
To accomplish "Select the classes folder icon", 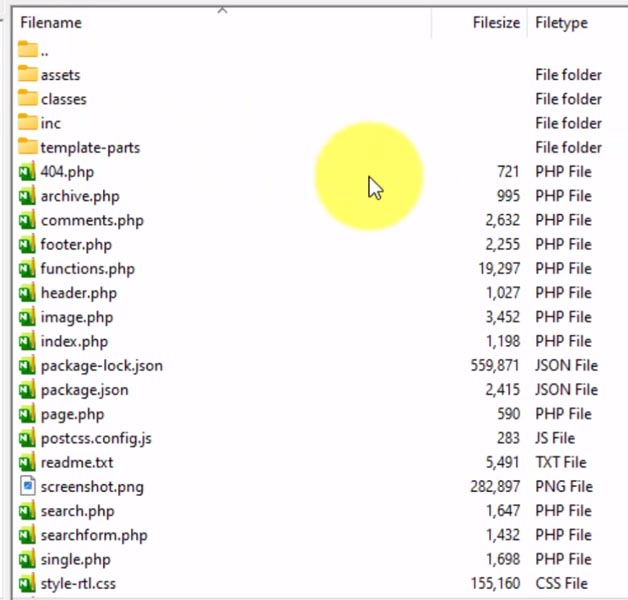I will (x=28, y=98).
